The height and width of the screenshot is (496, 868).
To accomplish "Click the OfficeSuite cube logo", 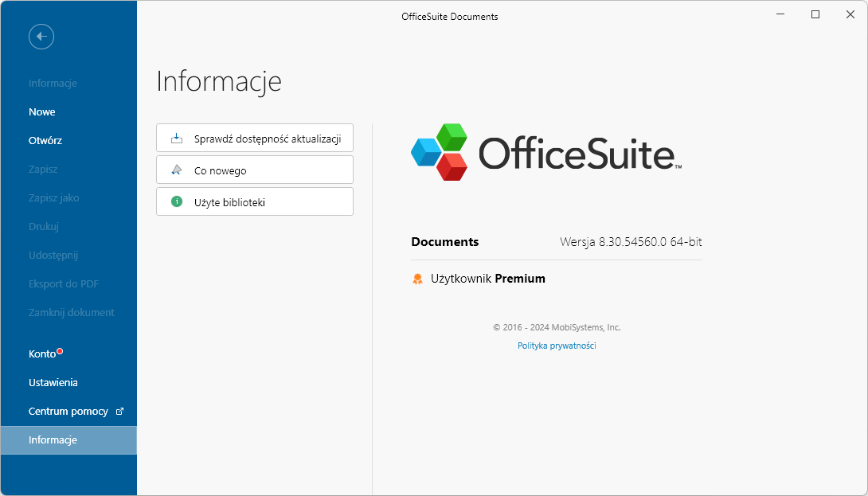I will [440, 152].
